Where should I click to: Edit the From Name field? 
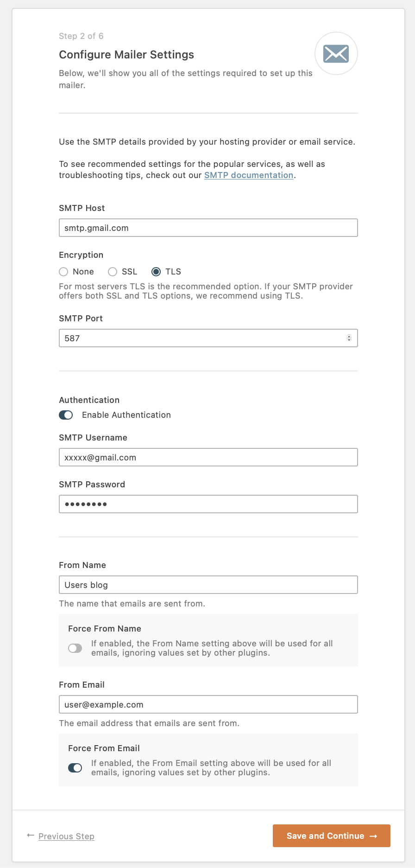208,585
